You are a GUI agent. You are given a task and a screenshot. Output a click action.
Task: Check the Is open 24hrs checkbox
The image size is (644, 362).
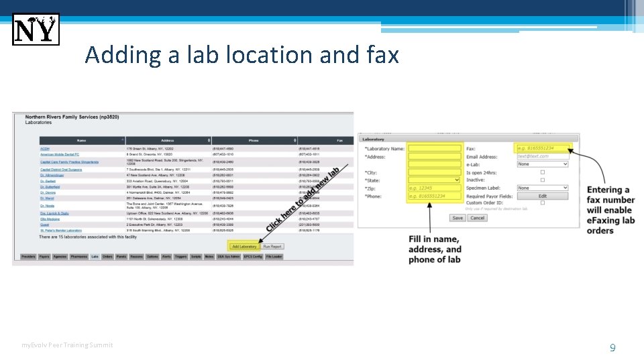[543, 172]
